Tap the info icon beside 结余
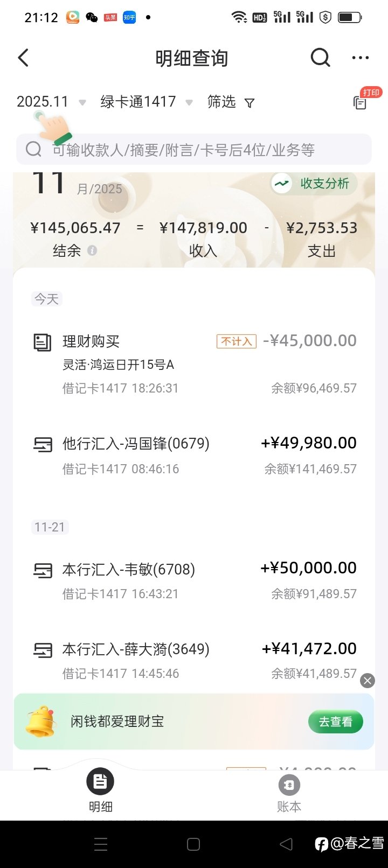 click(92, 250)
